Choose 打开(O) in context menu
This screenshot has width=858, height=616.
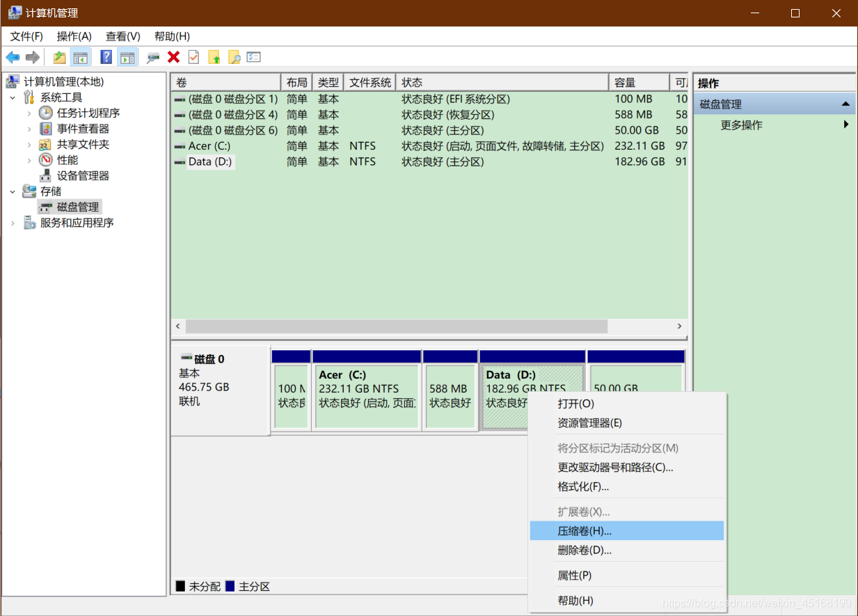click(626, 404)
